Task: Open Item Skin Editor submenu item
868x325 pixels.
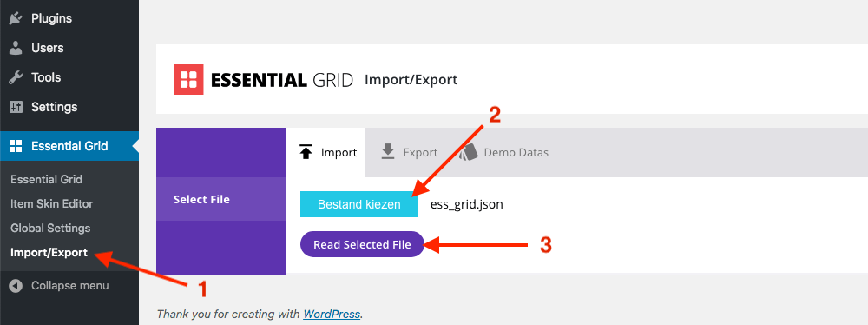Action: point(52,203)
